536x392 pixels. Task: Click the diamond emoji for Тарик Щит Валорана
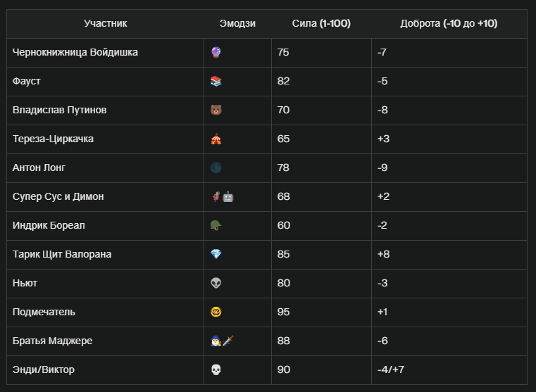[216, 254]
